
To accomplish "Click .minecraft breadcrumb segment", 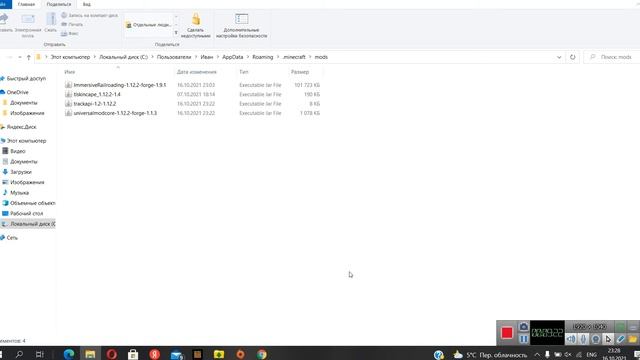I will coord(294,57).
